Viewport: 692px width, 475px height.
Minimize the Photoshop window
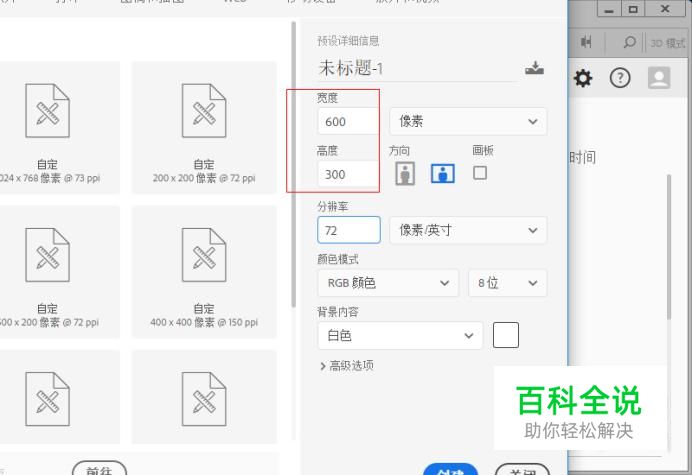609,9
